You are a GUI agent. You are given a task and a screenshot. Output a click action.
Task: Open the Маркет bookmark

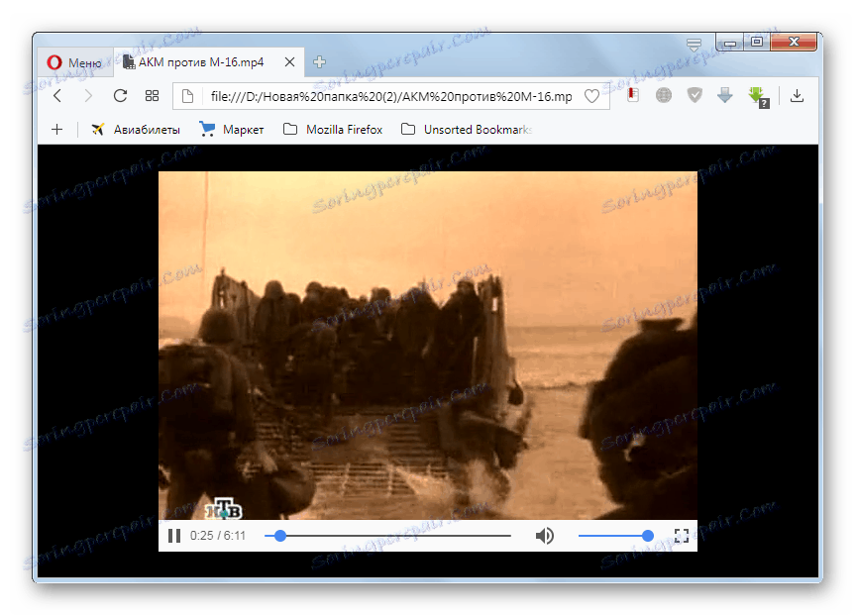(x=232, y=130)
